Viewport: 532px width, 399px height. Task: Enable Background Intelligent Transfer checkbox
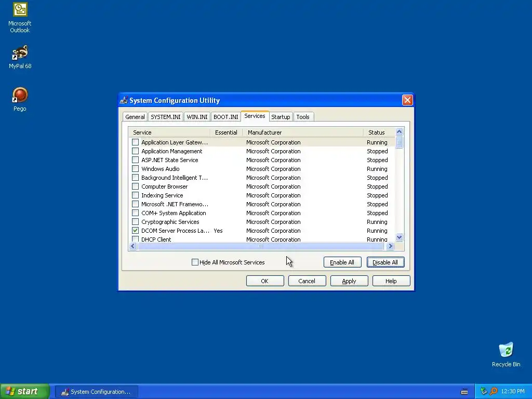coord(136,178)
